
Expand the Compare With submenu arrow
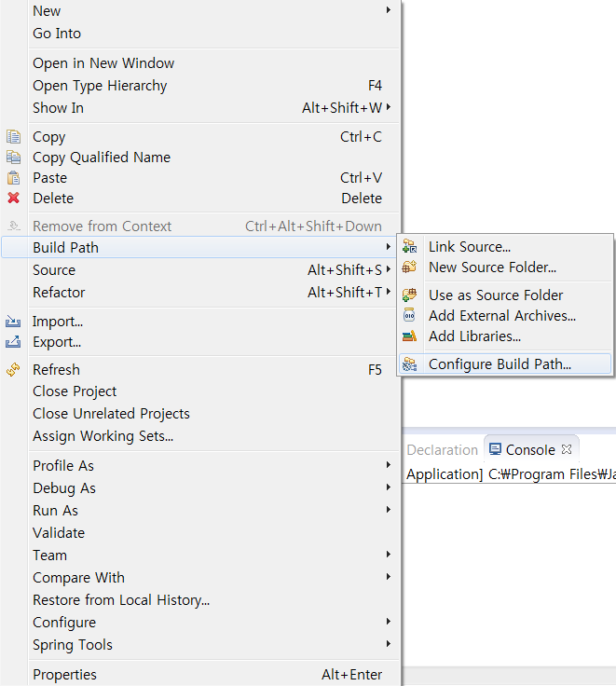[388, 577]
